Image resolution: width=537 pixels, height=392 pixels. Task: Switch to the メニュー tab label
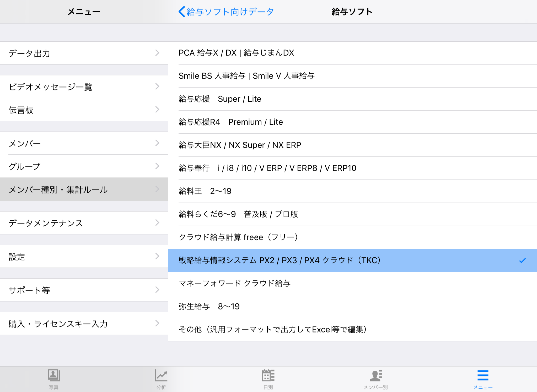483,387
